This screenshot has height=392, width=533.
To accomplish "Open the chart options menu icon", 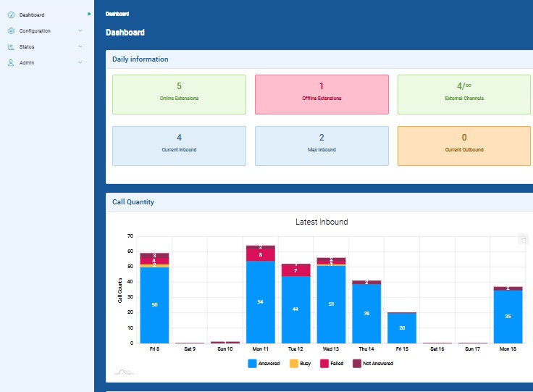I will point(523,238).
